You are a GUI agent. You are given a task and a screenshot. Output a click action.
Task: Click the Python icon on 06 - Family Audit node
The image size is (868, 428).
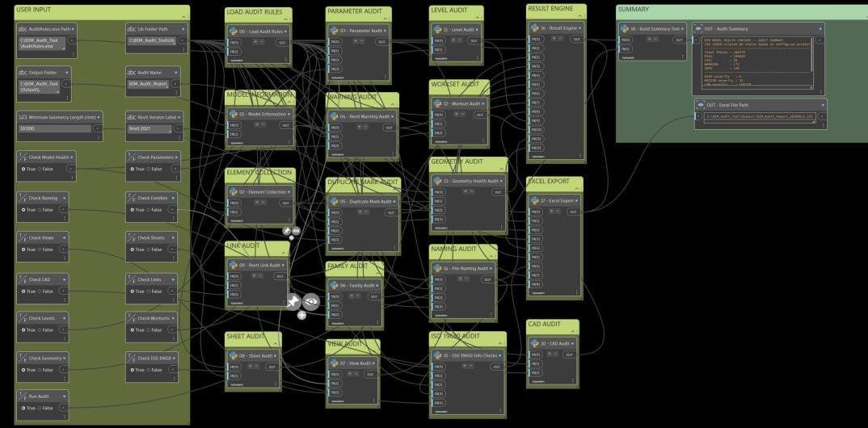tap(335, 285)
